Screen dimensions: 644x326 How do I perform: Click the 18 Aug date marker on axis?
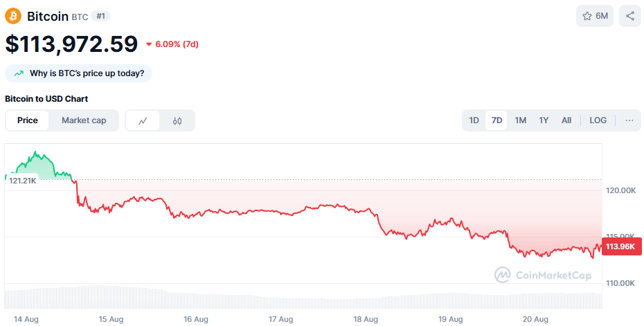tap(366, 319)
